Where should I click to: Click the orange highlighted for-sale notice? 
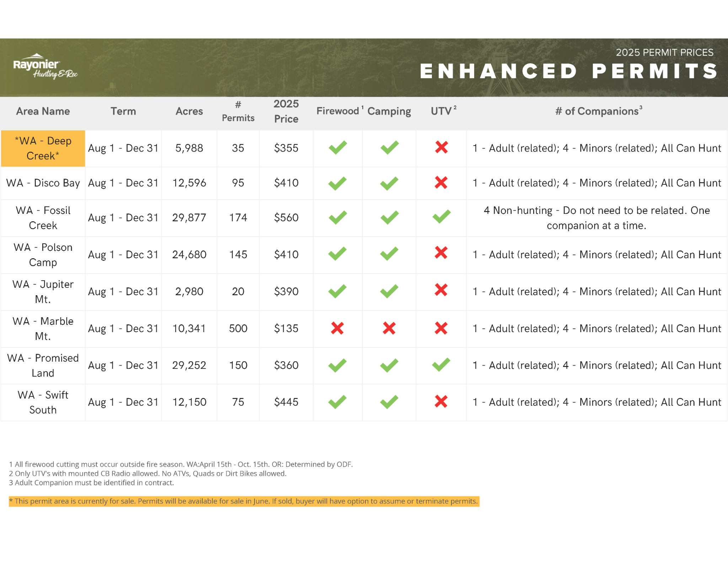point(244,501)
